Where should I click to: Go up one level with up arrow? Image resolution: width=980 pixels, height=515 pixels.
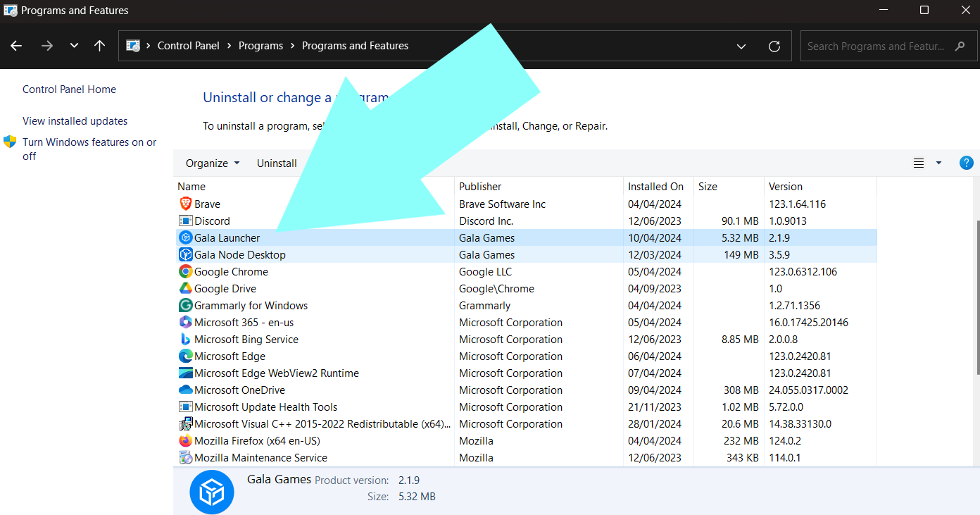click(x=99, y=46)
